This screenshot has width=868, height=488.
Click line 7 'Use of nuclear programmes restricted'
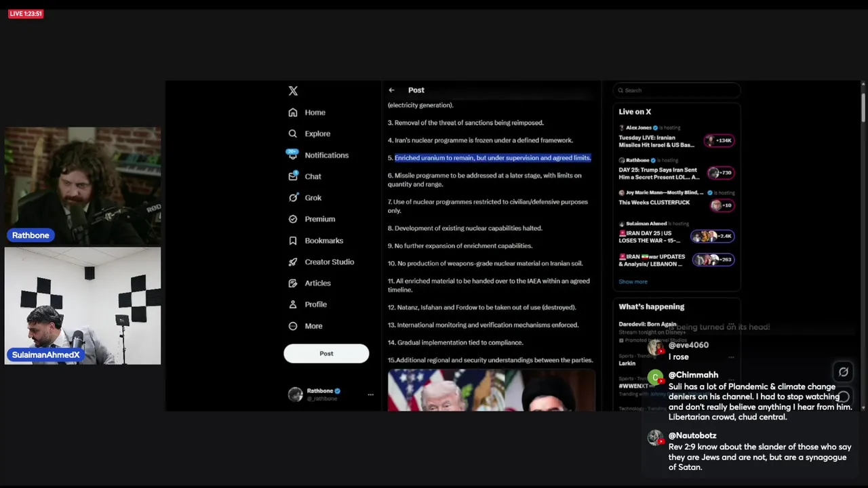(488, 206)
